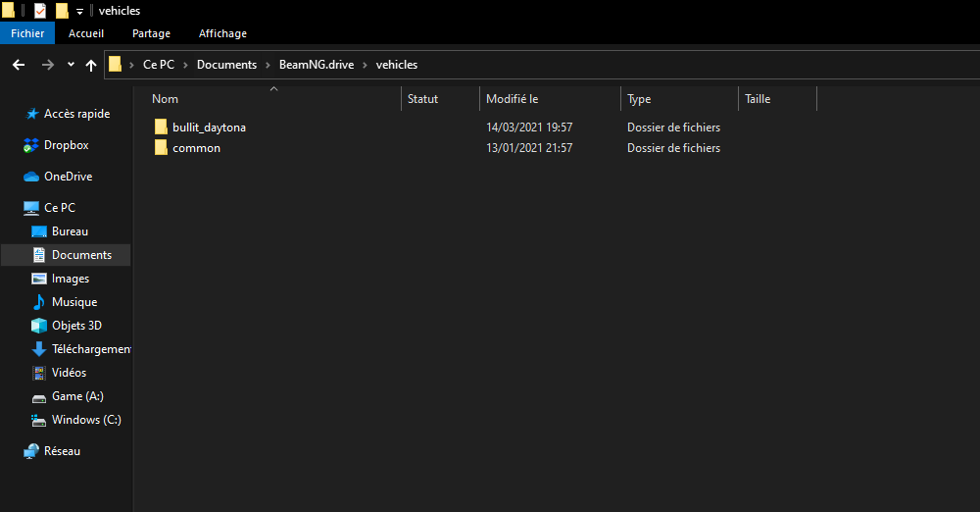This screenshot has height=512, width=980.
Task: Select the bullit_daytona folder
Action: click(x=209, y=128)
